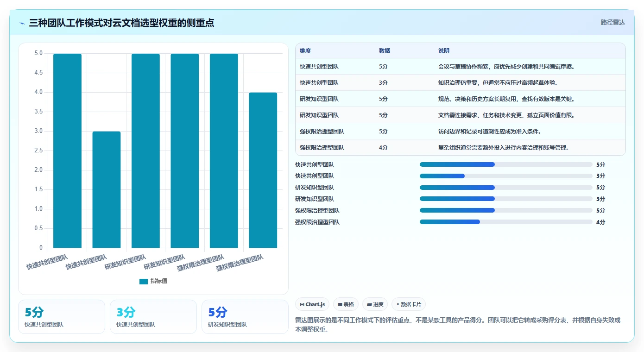Click the 数据 column header
The width and height of the screenshot is (644, 352).
click(x=385, y=51)
